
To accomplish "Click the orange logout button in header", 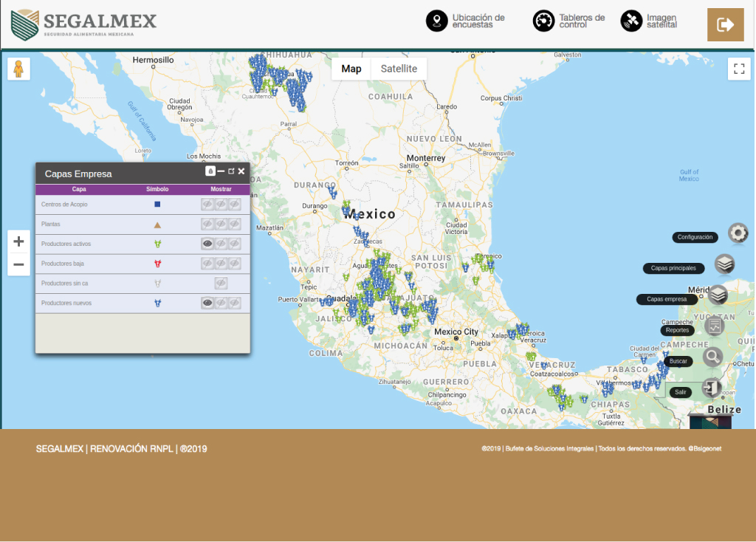I will coord(725,24).
